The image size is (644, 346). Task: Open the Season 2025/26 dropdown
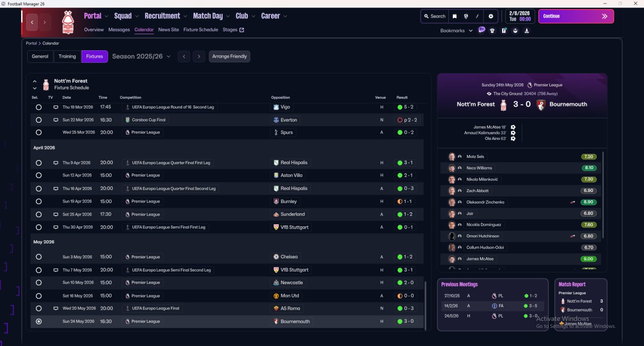coord(141,56)
